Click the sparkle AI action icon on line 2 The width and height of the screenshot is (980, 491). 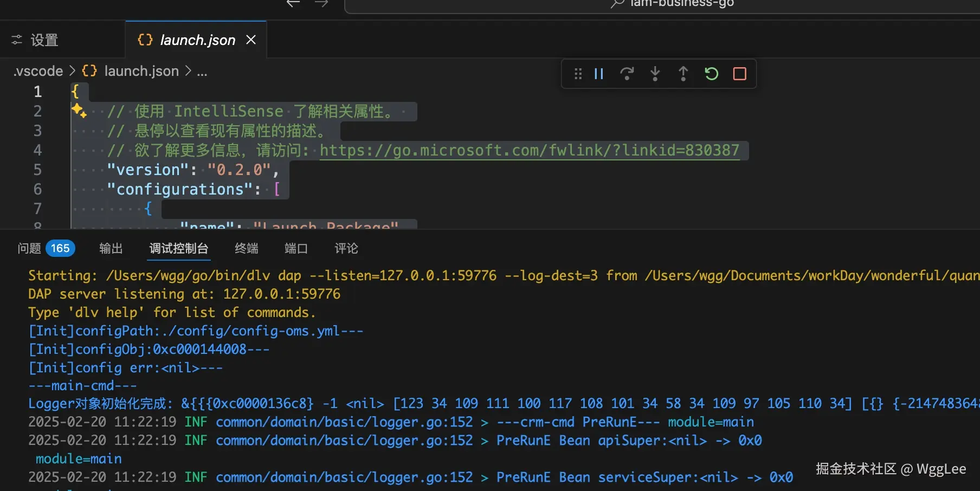79,110
